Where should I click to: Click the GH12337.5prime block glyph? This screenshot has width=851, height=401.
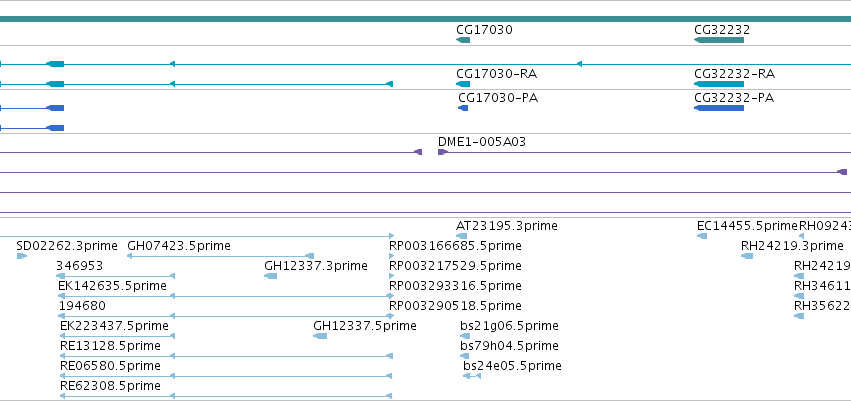pos(320,336)
